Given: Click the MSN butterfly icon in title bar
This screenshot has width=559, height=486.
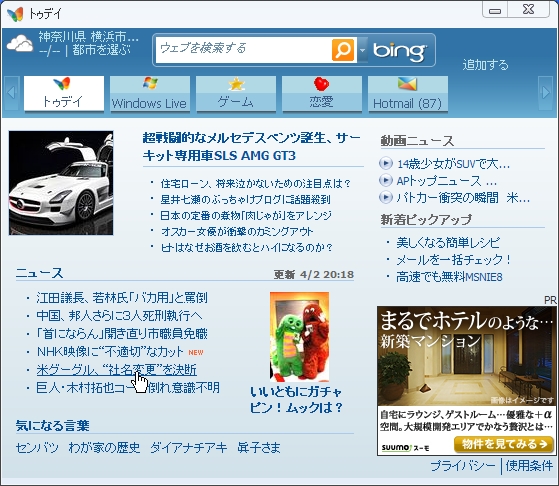Looking at the screenshot, I should pyautogui.click(x=15, y=14).
